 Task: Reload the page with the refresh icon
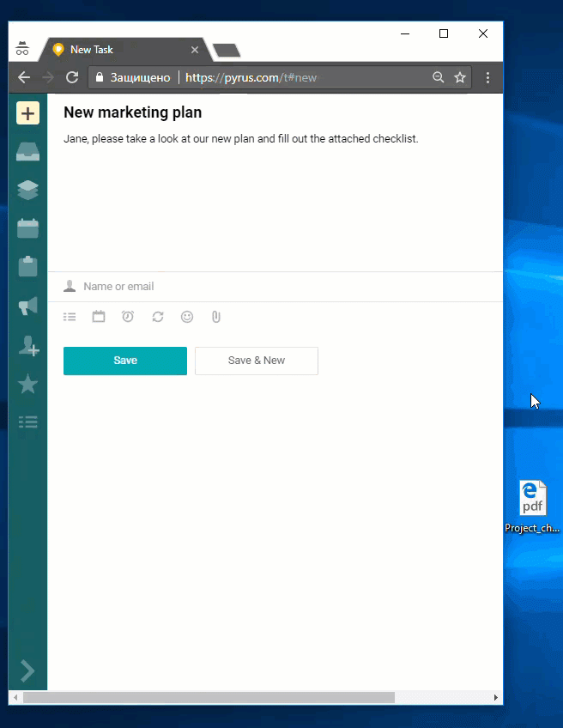(72, 77)
